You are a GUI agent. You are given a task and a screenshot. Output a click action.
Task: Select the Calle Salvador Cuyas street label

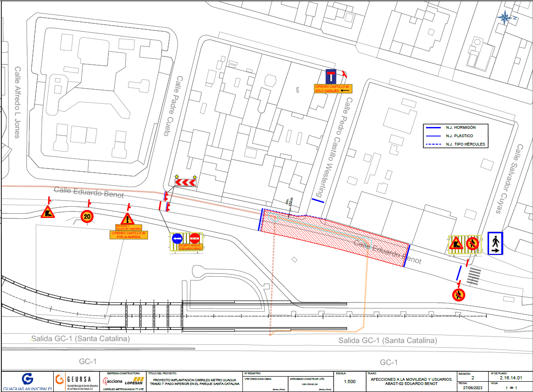coord(509,179)
